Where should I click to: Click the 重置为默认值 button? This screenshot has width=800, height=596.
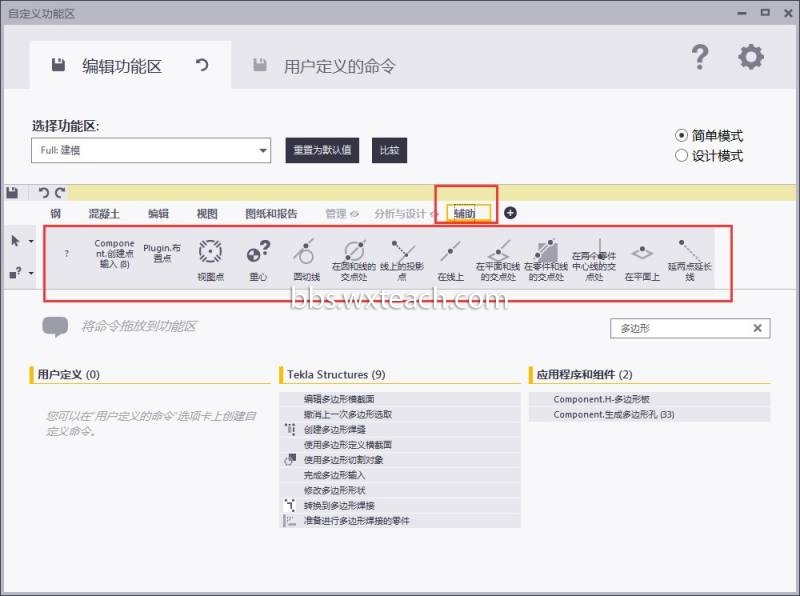pos(322,150)
